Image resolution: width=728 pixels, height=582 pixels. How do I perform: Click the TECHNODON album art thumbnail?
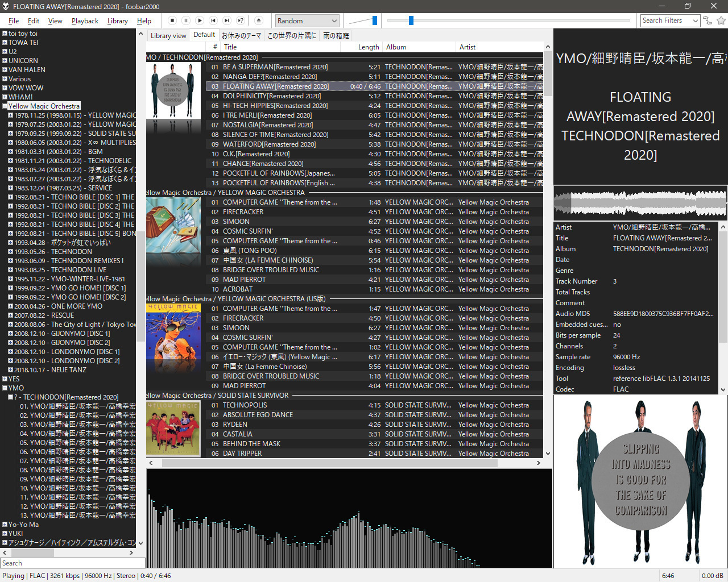(x=173, y=91)
